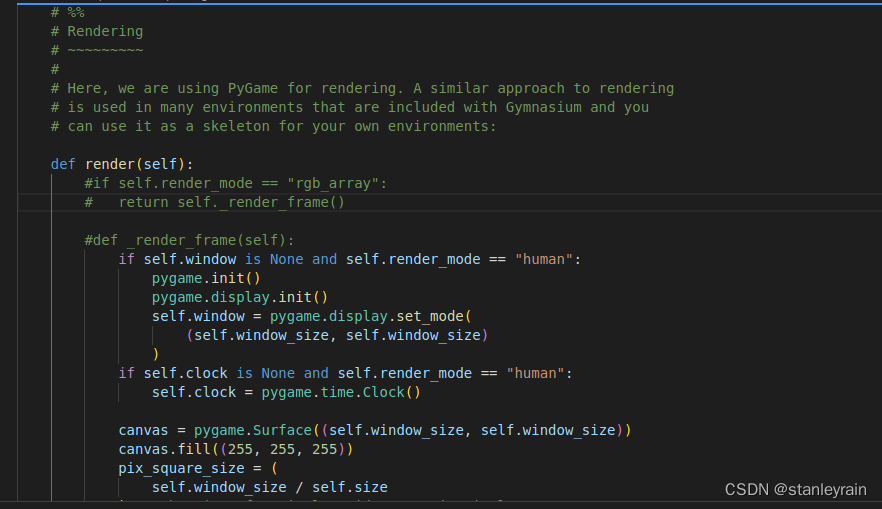Click '(self.window_size, self.window_size)' argument line
This screenshot has width=882, height=509.
pyautogui.click(x=337, y=335)
